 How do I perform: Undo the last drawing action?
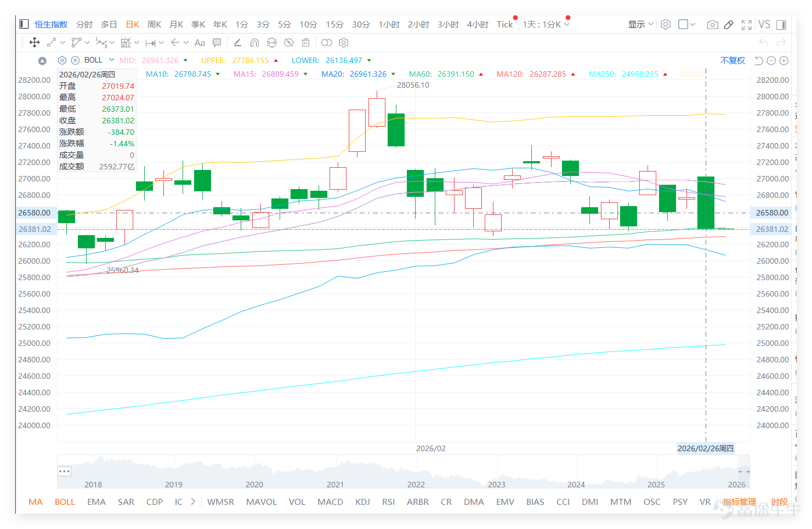[764, 42]
